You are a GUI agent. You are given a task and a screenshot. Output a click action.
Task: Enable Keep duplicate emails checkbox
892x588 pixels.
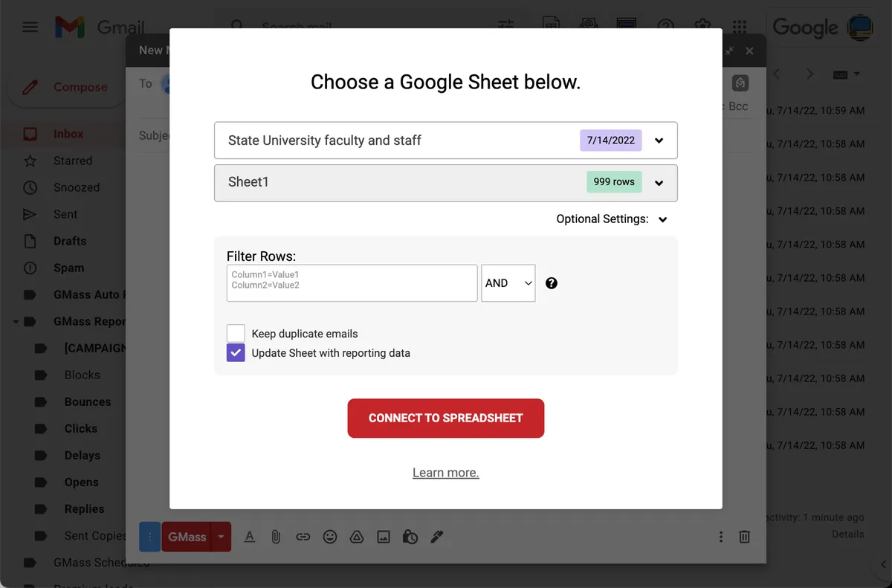[236, 333]
